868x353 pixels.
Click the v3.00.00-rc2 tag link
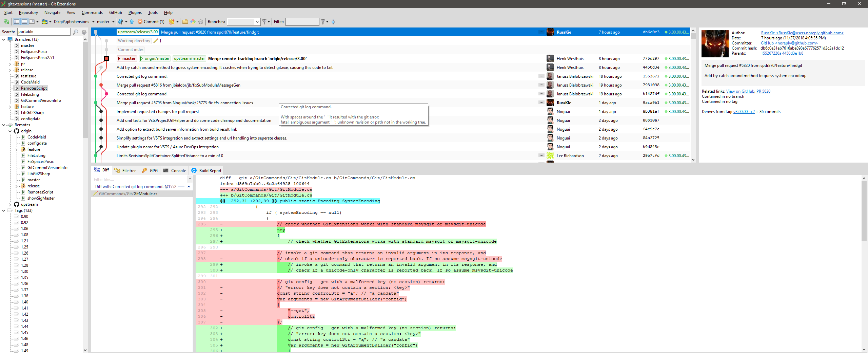point(744,112)
